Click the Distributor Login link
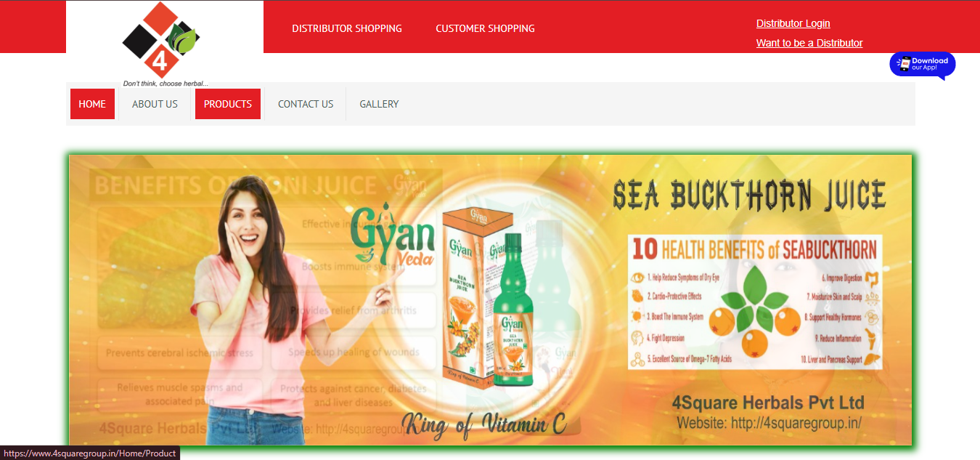This screenshot has height=460, width=980. [793, 23]
